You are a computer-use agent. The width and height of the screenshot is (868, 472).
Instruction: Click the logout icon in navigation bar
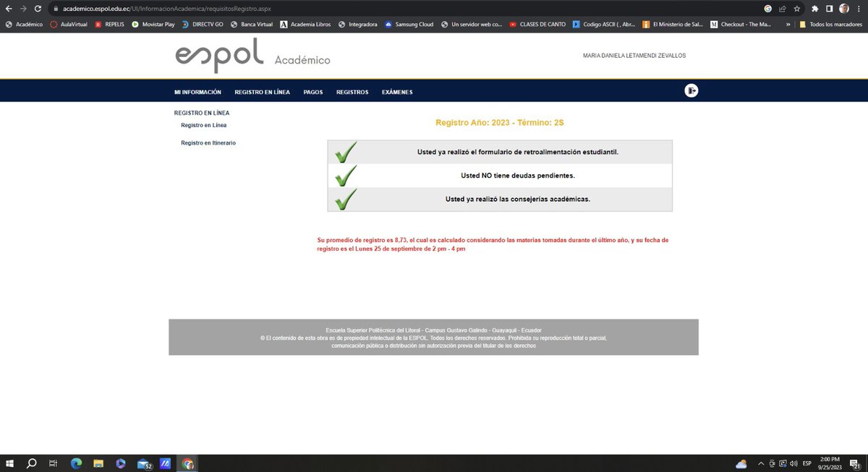(692, 90)
